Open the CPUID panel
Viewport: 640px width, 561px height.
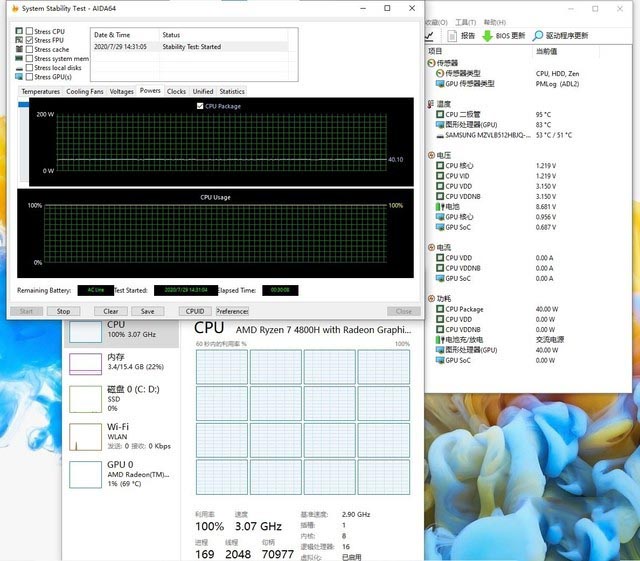[x=195, y=311]
